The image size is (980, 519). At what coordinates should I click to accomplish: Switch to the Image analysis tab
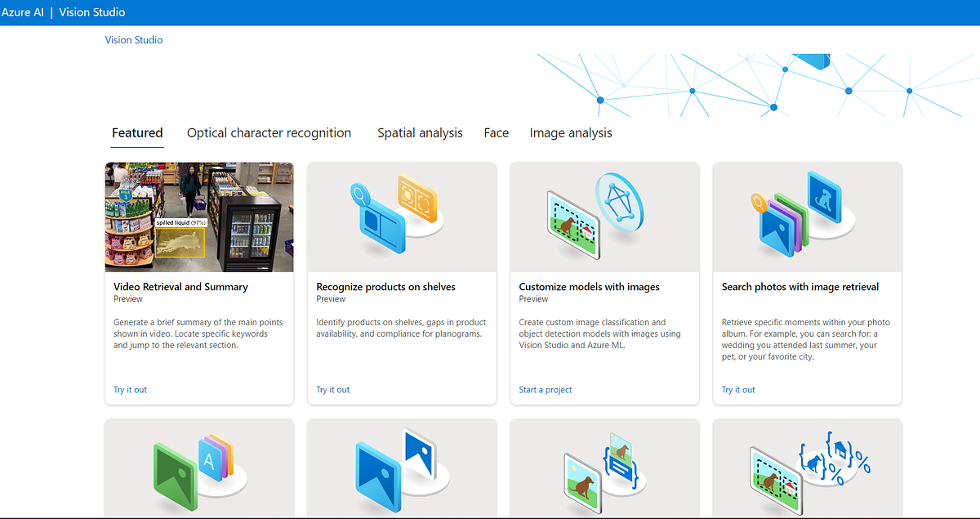[x=571, y=132]
